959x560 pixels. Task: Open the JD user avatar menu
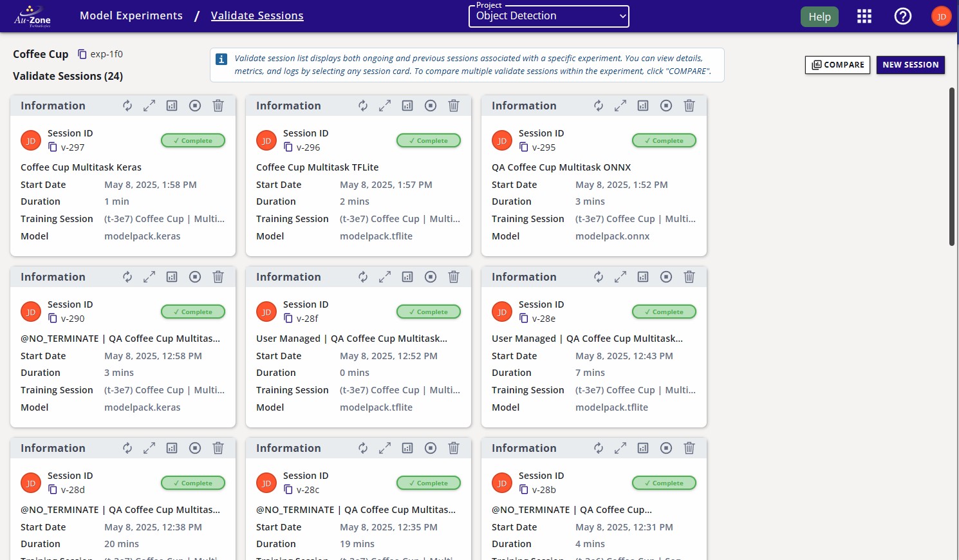(x=941, y=17)
